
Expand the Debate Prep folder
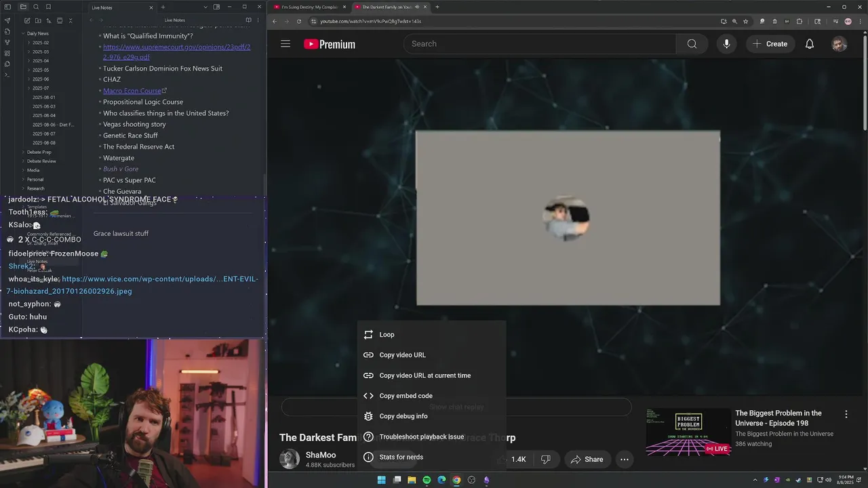(x=38, y=152)
